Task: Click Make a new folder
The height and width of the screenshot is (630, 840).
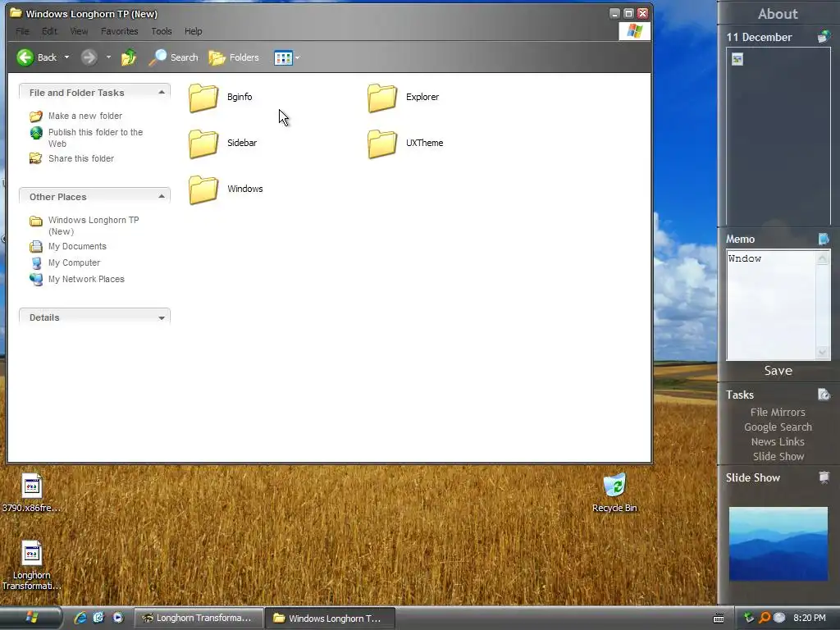Action: click(85, 116)
